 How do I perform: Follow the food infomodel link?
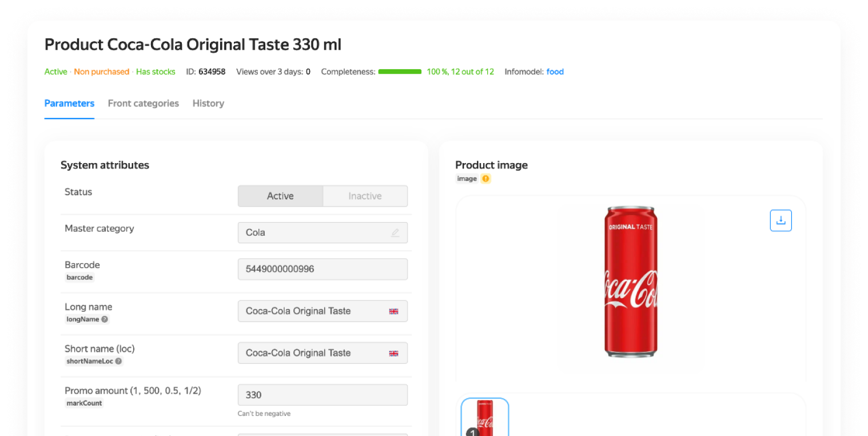tap(555, 72)
